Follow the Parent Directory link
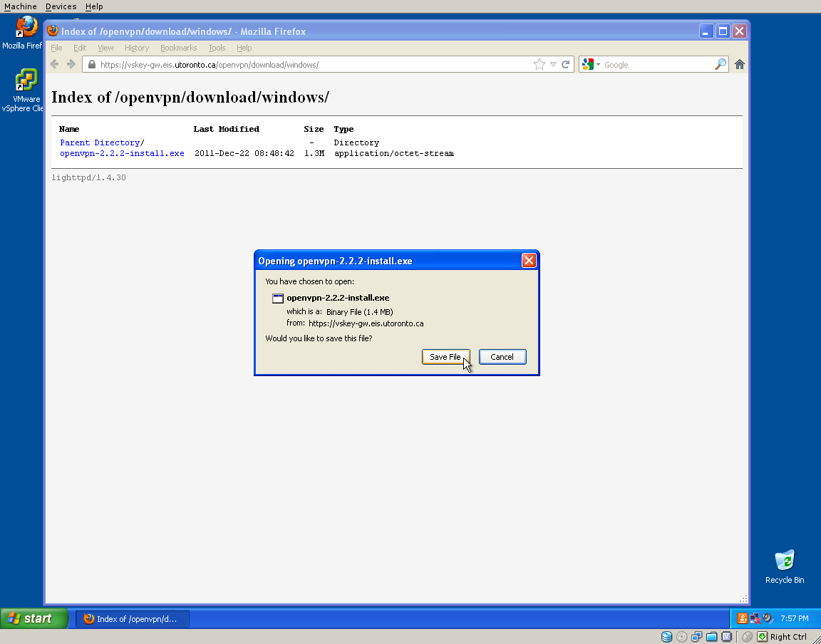This screenshot has height=644, width=821. click(100, 142)
